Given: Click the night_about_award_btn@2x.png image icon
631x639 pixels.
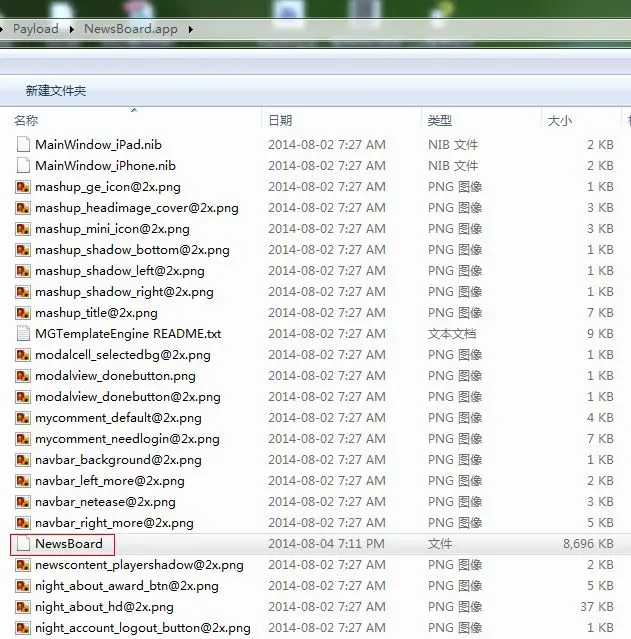Looking at the screenshot, I should (x=23, y=586).
